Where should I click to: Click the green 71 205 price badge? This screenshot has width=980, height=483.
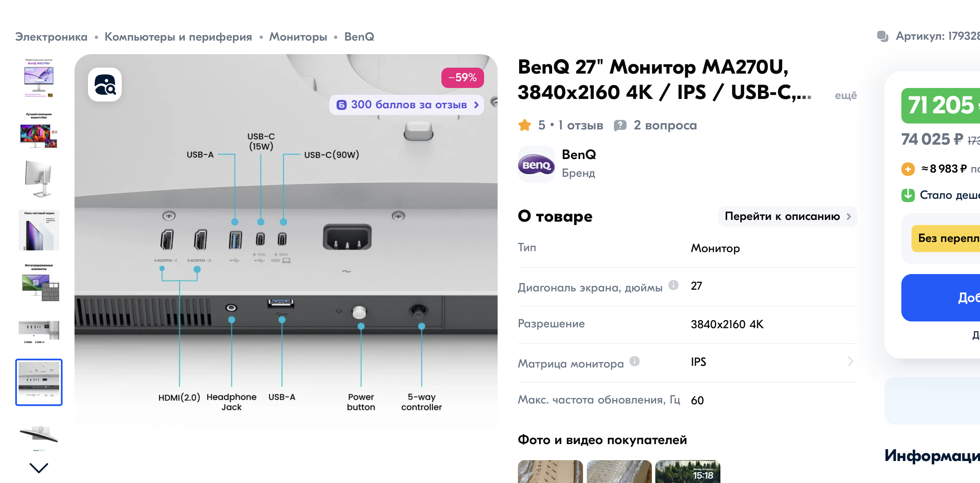pyautogui.click(x=941, y=106)
